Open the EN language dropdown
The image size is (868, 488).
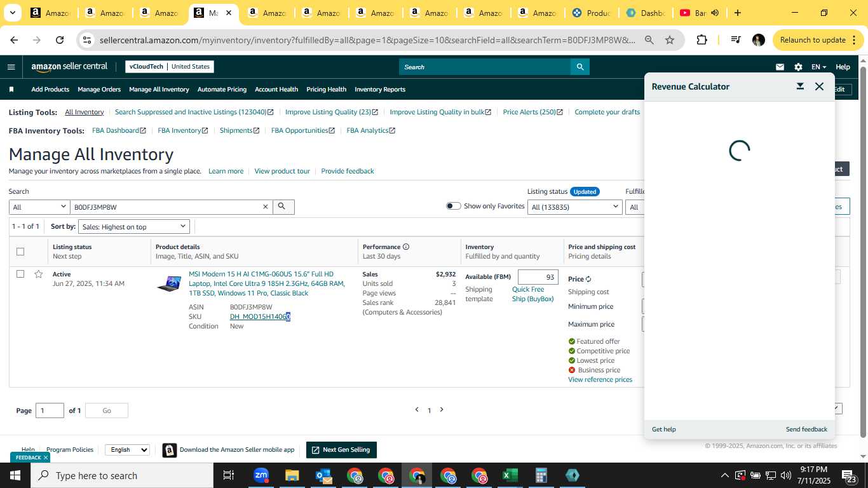tap(819, 67)
